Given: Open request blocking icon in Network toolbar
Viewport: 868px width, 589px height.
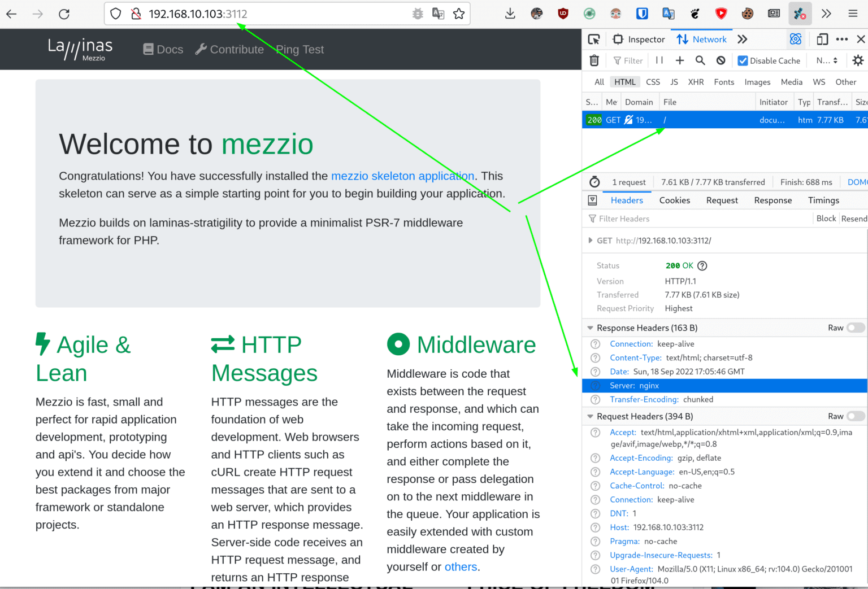Looking at the screenshot, I should click(721, 60).
